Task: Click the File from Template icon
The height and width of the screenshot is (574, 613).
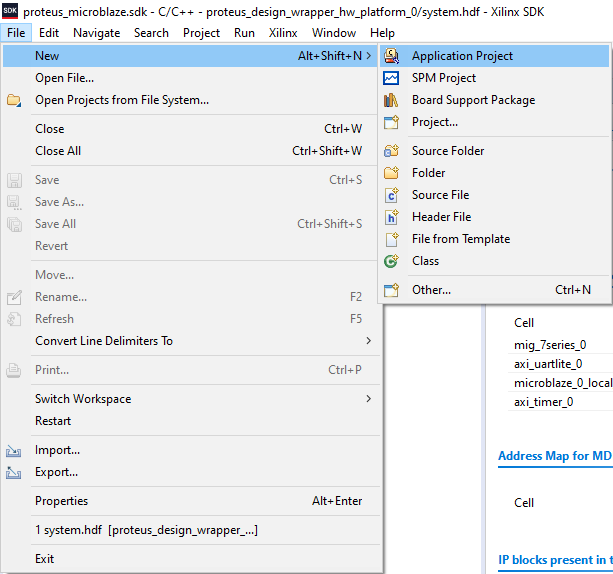Action: coord(391,239)
